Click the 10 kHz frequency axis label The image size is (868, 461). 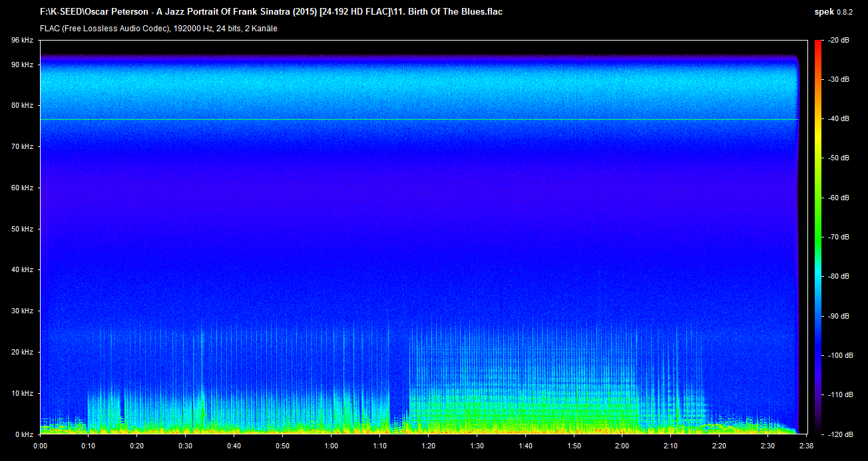(x=22, y=394)
